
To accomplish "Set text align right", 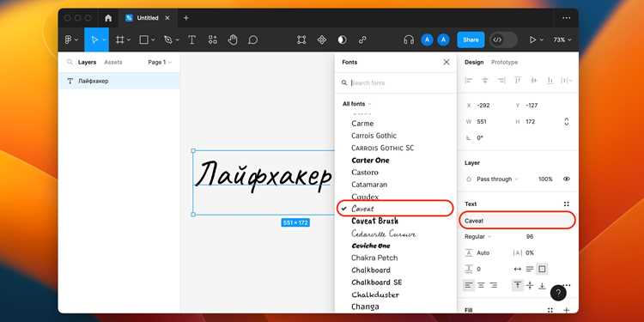I will click(x=493, y=285).
